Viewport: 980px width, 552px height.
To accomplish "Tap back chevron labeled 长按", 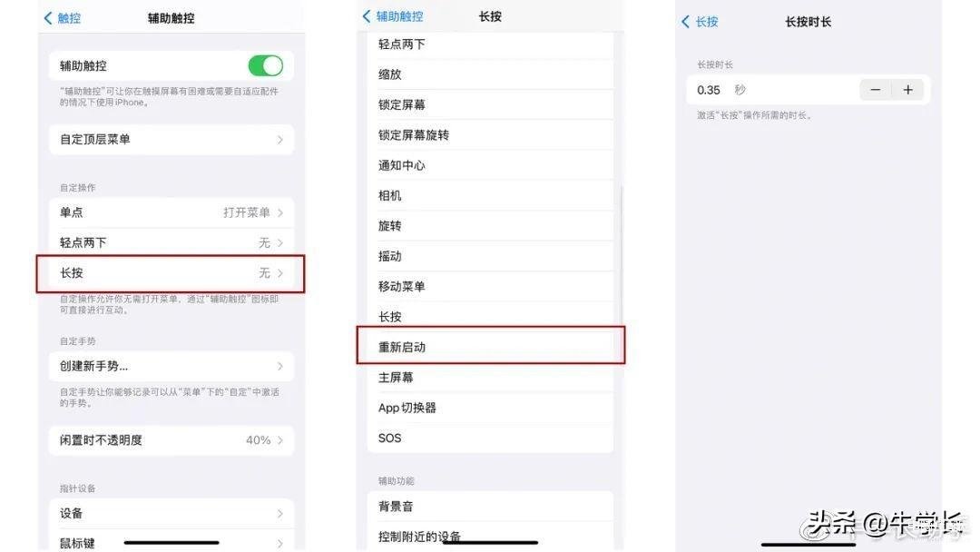I will click(x=700, y=22).
